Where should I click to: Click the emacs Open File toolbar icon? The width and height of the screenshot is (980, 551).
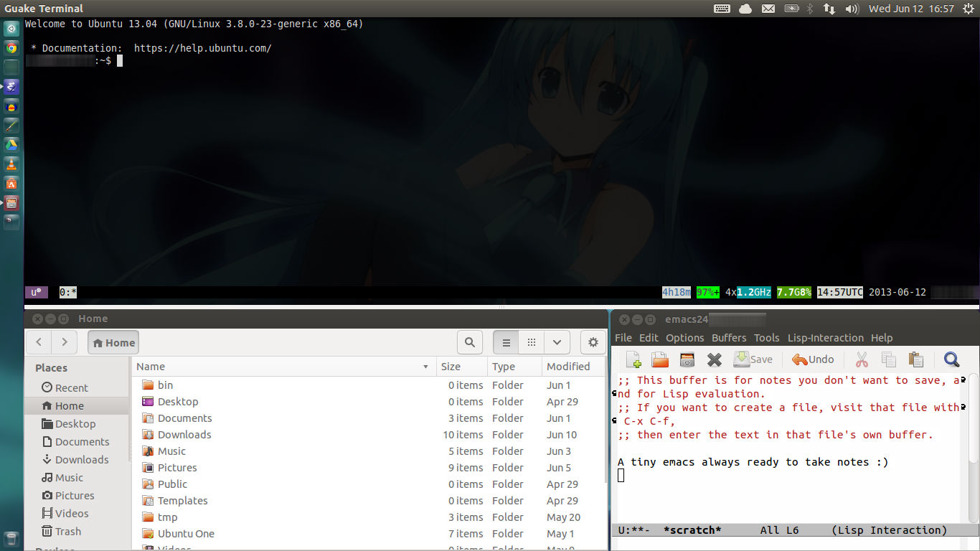tap(660, 359)
